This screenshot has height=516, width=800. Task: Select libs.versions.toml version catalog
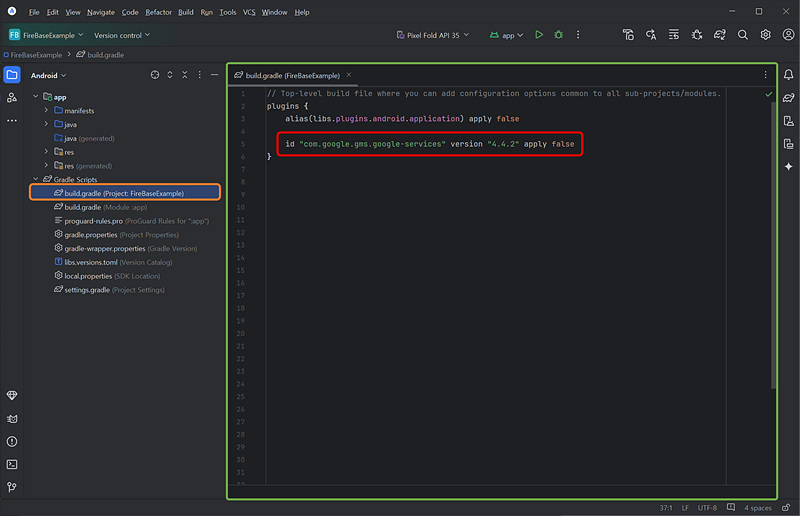[x=113, y=262]
